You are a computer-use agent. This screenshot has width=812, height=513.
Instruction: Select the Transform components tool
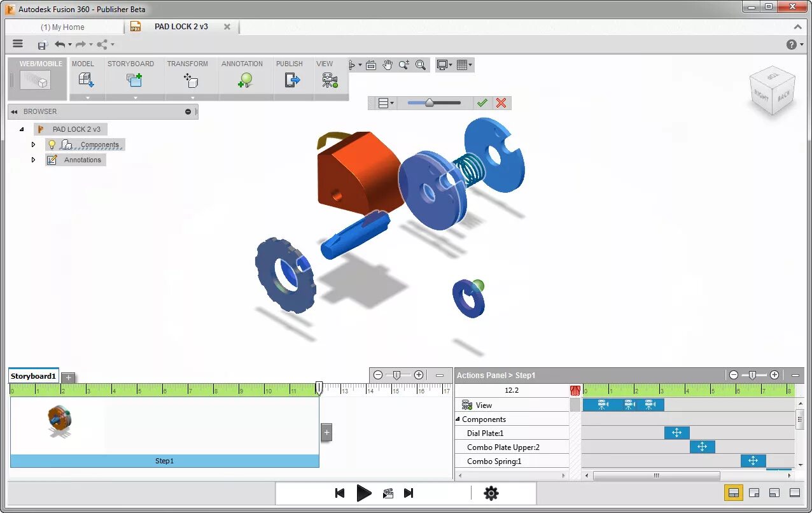click(x=191, y=80)
